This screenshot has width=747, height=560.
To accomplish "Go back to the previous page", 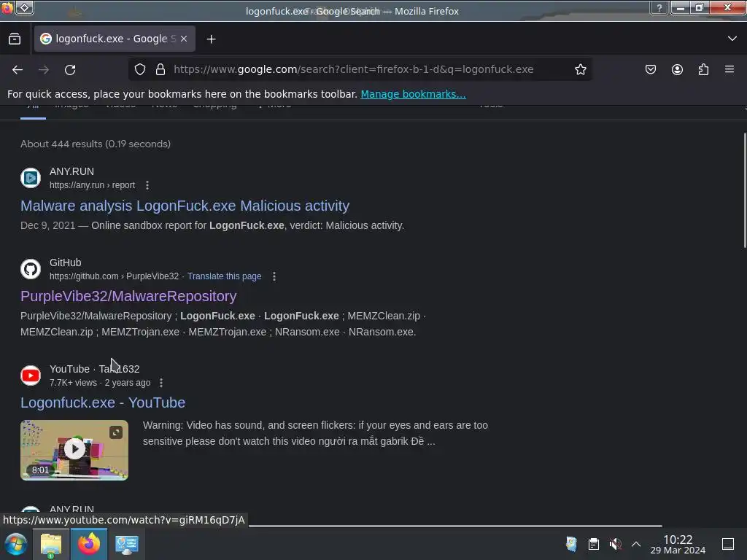I will pyautogui.click(x=18, y=69).
